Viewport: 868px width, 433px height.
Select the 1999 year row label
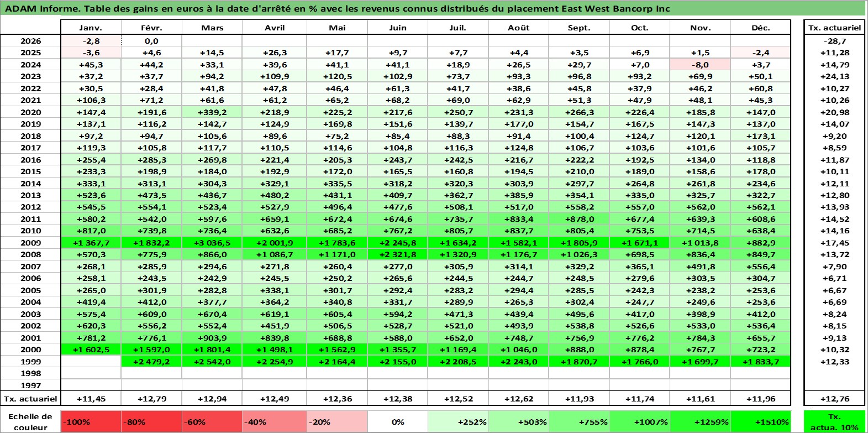coord(30,362)
